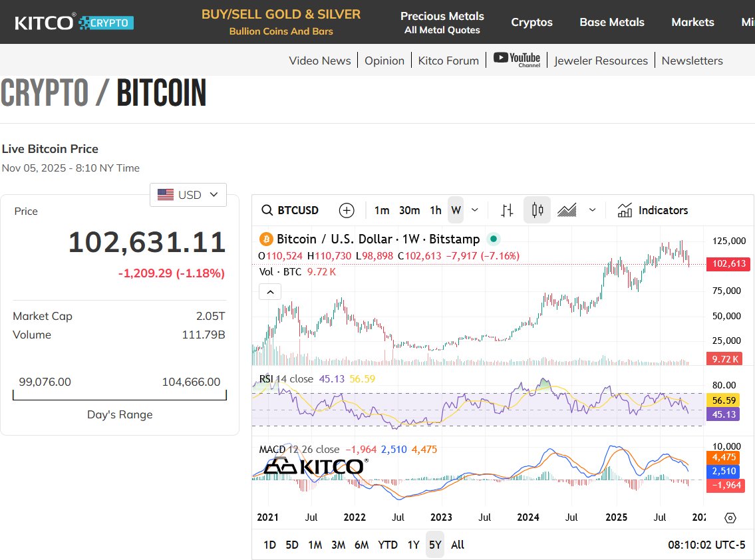Click the RSI 14 close indicator legend
Viewport: 755px width, 560px height.
pos(286,379)
